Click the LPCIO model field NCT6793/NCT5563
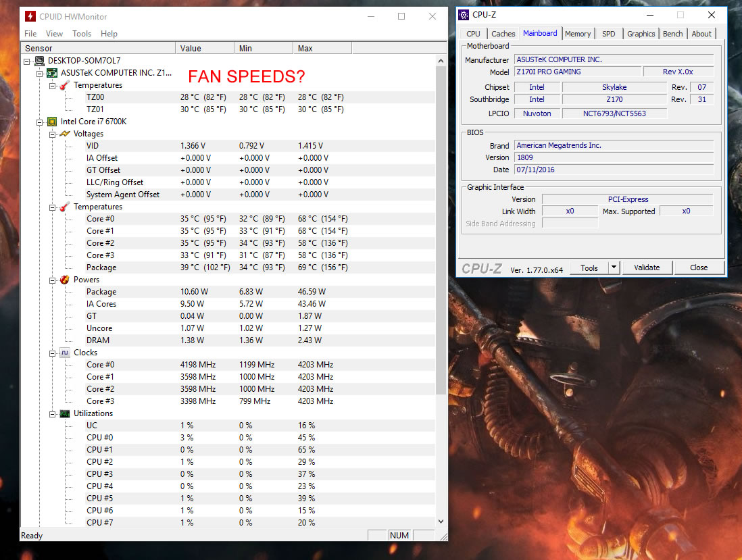The image size is (742, 560). 614,113
